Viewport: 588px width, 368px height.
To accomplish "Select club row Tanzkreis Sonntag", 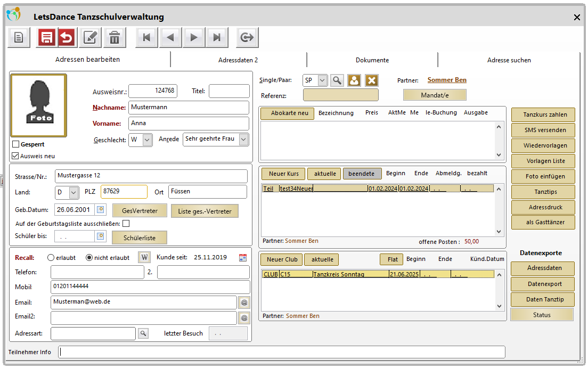I will (378, 274).
